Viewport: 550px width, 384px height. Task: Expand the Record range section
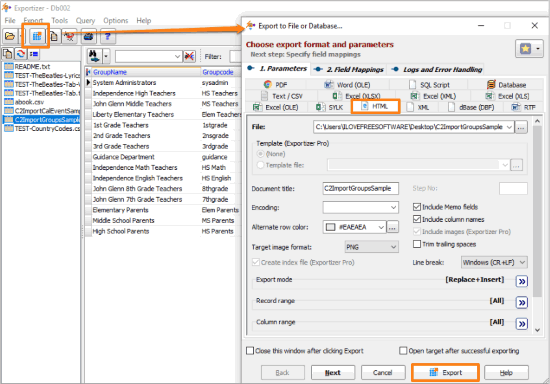(522, 302)
